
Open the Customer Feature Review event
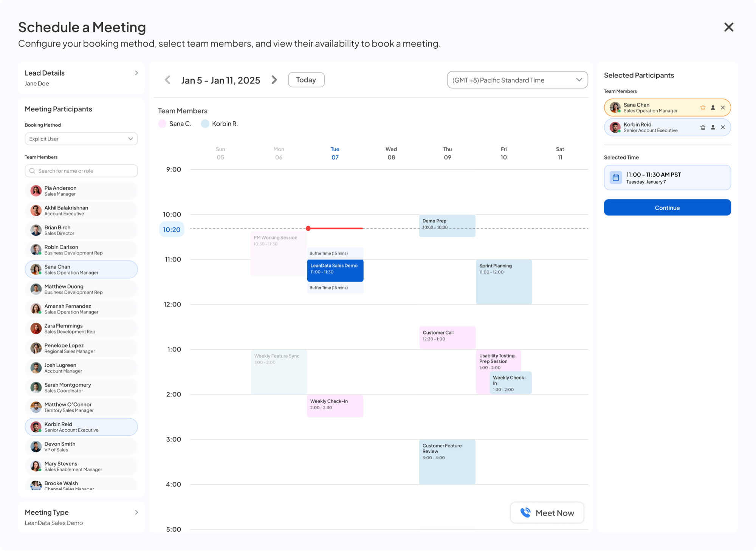point(447,461)
